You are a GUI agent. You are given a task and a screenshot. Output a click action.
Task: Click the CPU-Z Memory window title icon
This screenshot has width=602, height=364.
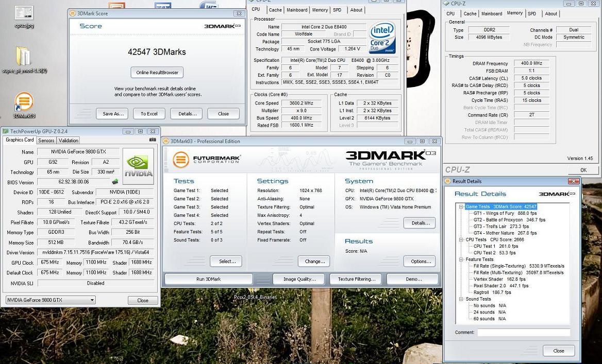(446, 4)
